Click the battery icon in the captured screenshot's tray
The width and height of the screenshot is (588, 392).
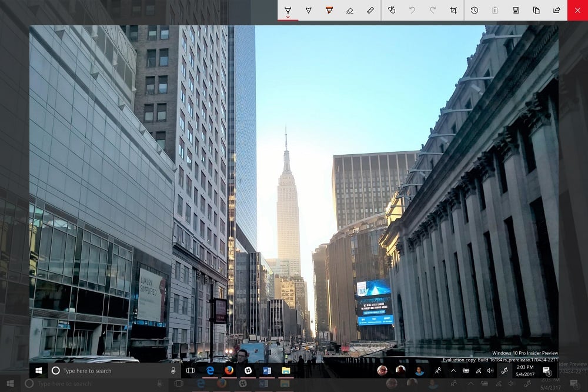[466, 371]
